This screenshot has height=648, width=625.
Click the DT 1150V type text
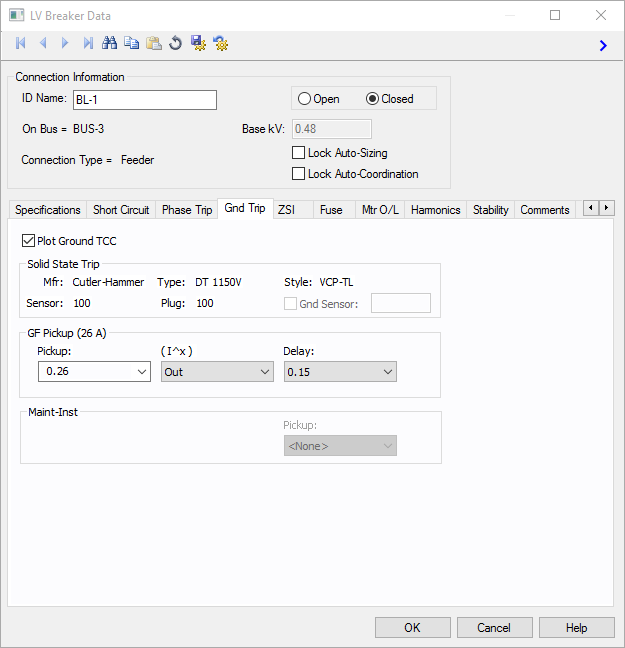218,282
